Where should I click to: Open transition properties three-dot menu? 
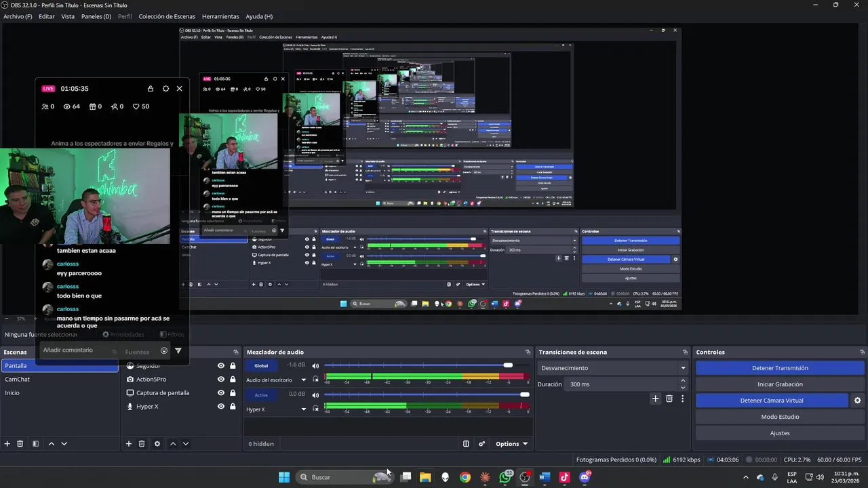[x=682, y=399]
